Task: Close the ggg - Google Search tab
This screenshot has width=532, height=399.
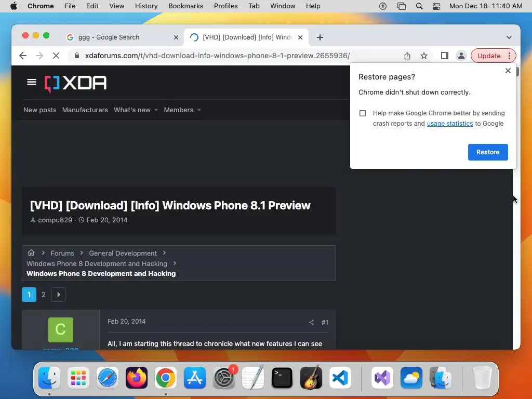Action: [x=176, y=37]
